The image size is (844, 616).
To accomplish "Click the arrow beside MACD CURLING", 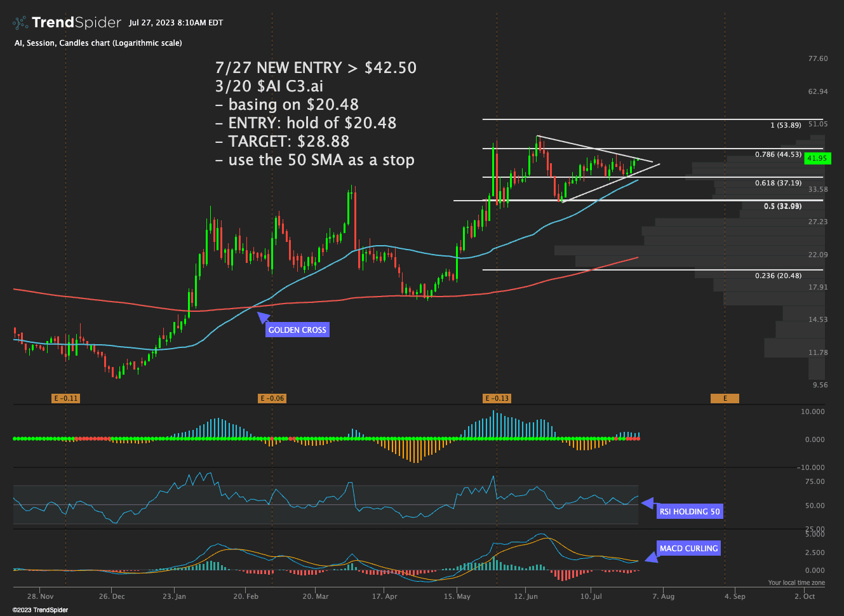I will point(650,558).
